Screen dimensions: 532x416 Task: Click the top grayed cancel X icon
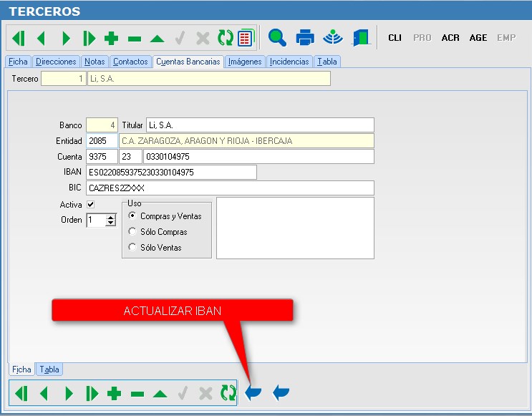203,39
